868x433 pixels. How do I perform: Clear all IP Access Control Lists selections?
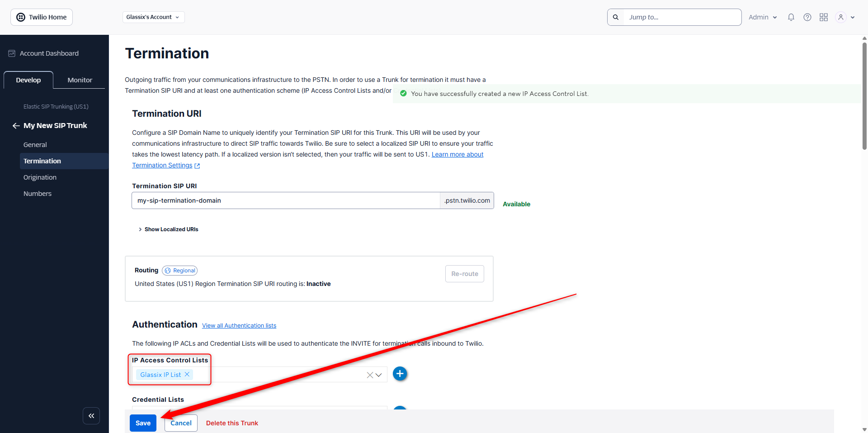(x=370, y=375)
